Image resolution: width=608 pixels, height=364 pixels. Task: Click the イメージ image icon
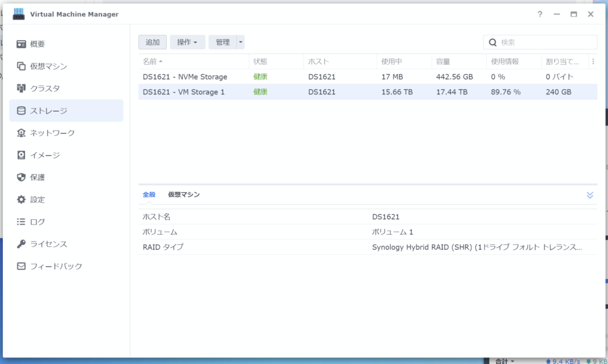(x=21, y=155)
